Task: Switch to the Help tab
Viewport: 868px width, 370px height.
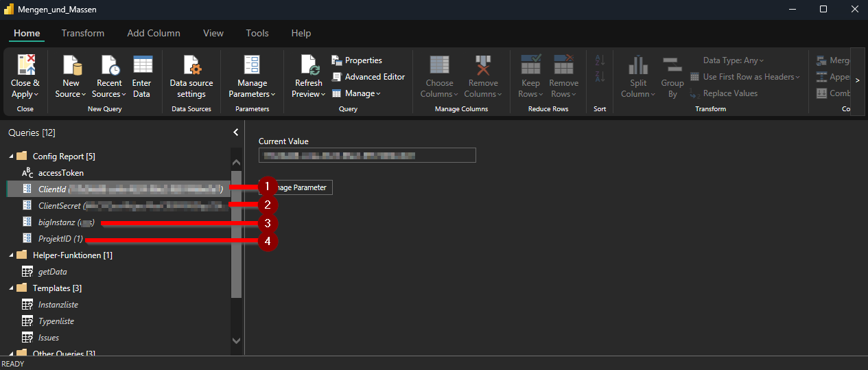Action: pos(301,33)
